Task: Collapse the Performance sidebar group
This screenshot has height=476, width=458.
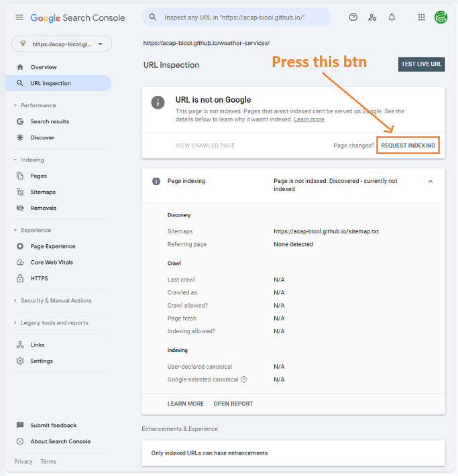Action: click(x=15, y=105)
